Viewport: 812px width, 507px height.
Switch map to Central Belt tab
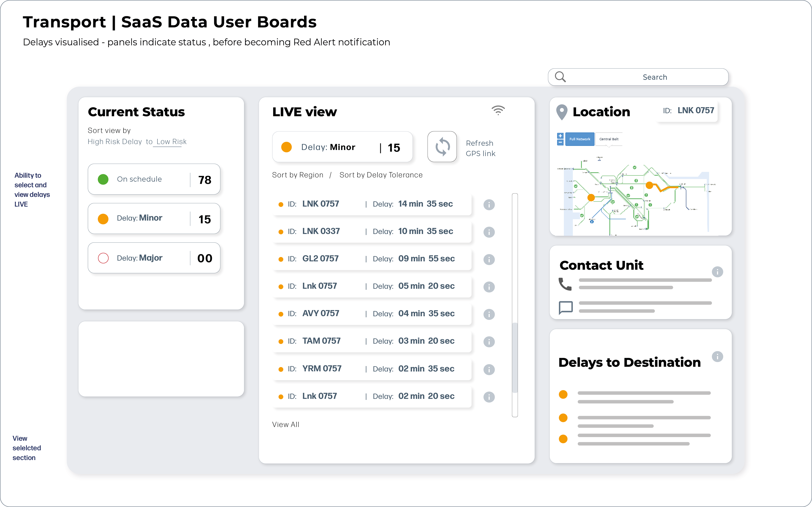(x=608, y=139)
